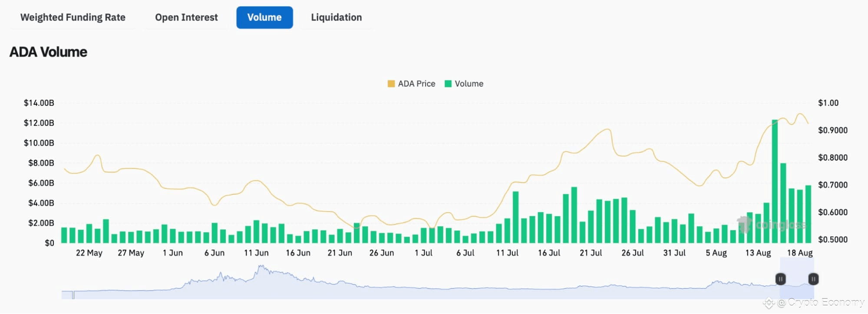Click the 21 Jul x-axis date label
The height and width of the screenshot is (314, 868).
coord(591,253)
